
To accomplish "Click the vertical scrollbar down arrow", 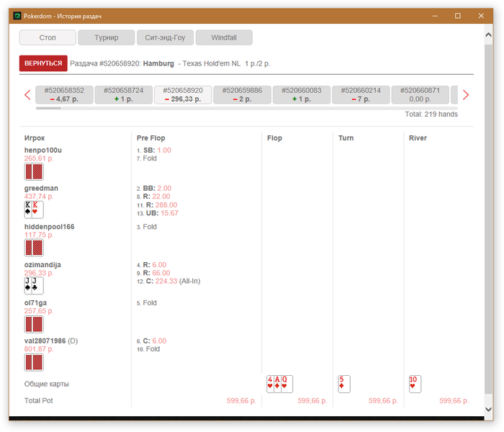I will point(488,409).
